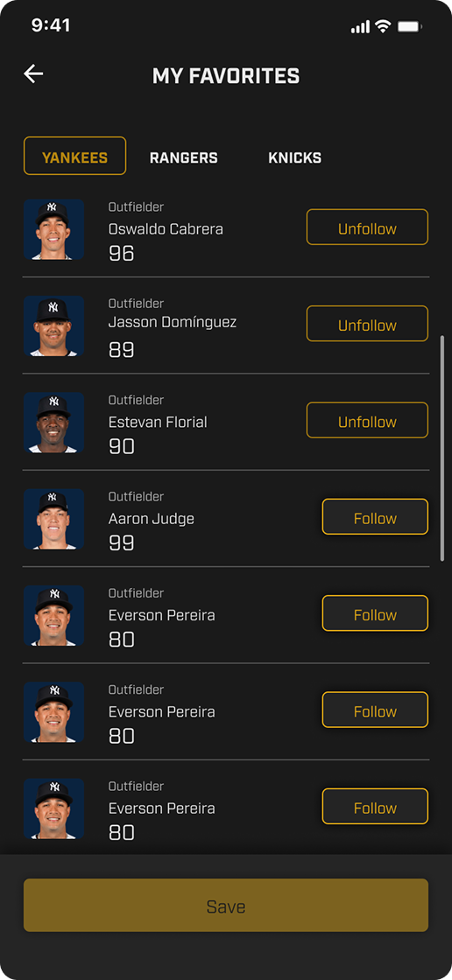The image size is (452, 980).
Task: Open Aaron Judge's player photo
Action: [53, 519]
